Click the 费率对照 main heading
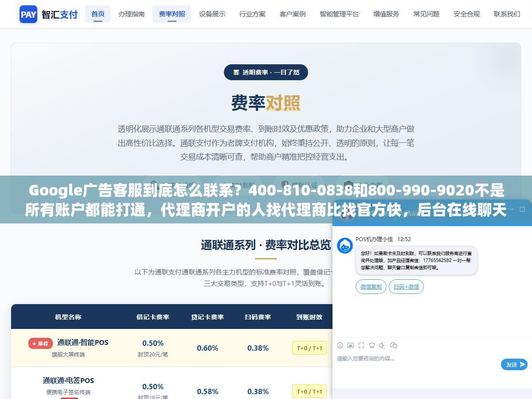 (x=266, y=103)
